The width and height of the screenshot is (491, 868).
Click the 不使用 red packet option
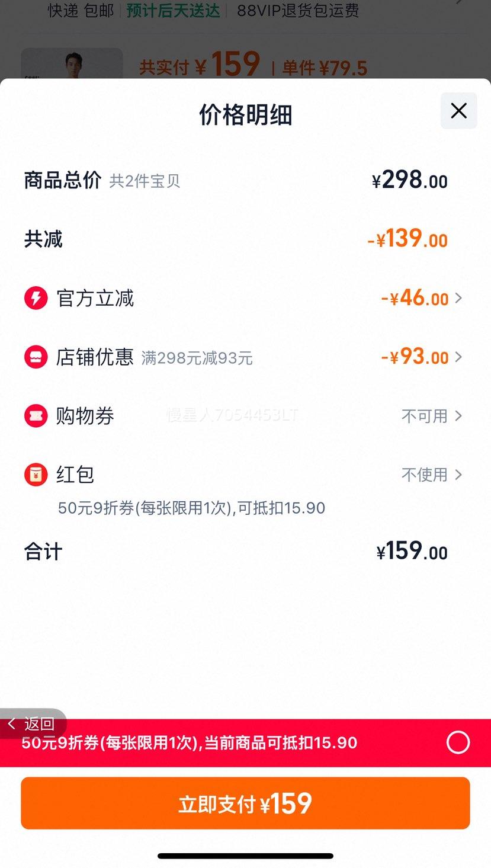[x=424, y=475]
